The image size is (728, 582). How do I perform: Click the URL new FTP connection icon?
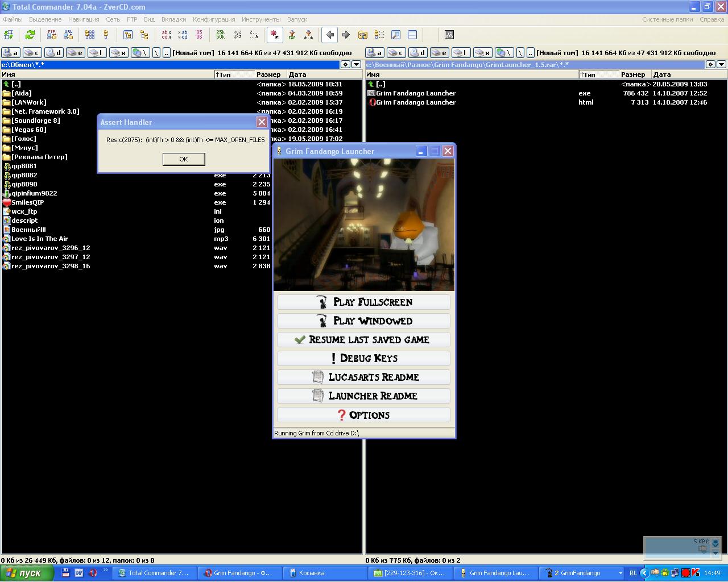click(68, 35)
